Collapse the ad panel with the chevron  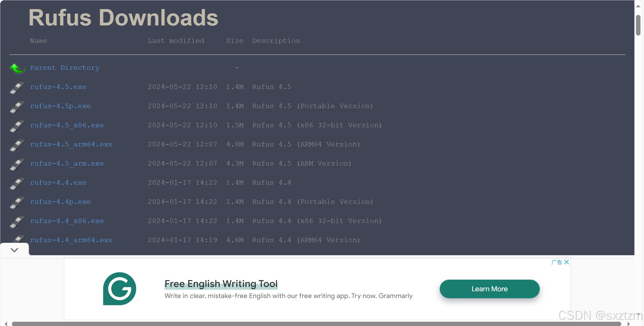click(14, 250)
